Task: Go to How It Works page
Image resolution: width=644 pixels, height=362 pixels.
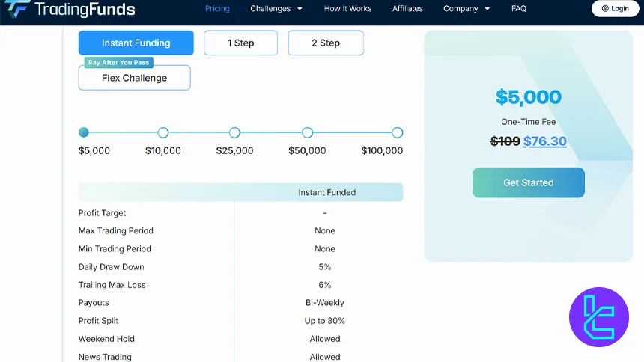Action: tap(347, 9)
